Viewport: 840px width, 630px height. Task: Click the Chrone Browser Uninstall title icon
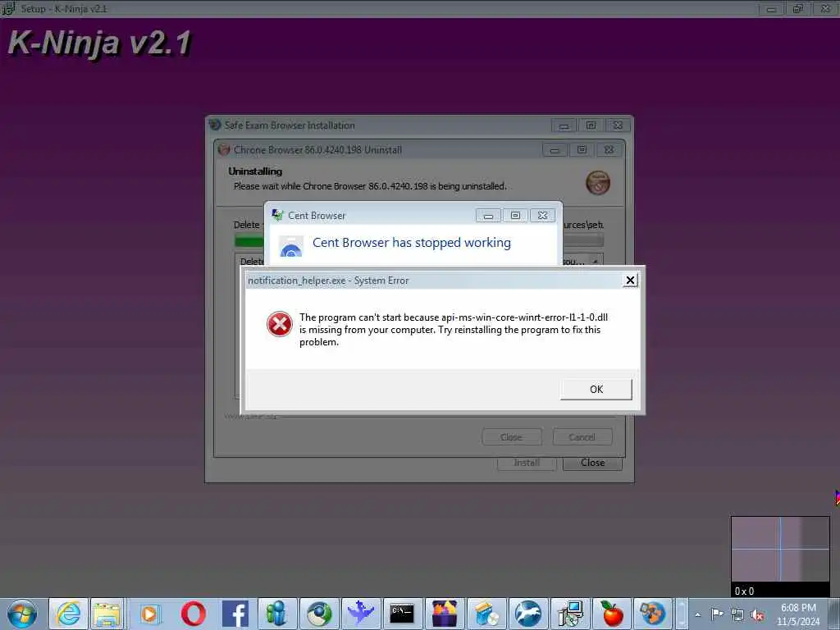224,150
